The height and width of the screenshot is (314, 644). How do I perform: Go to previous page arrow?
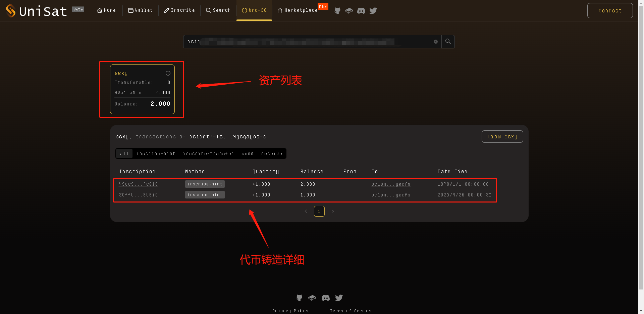coord(306,211)
